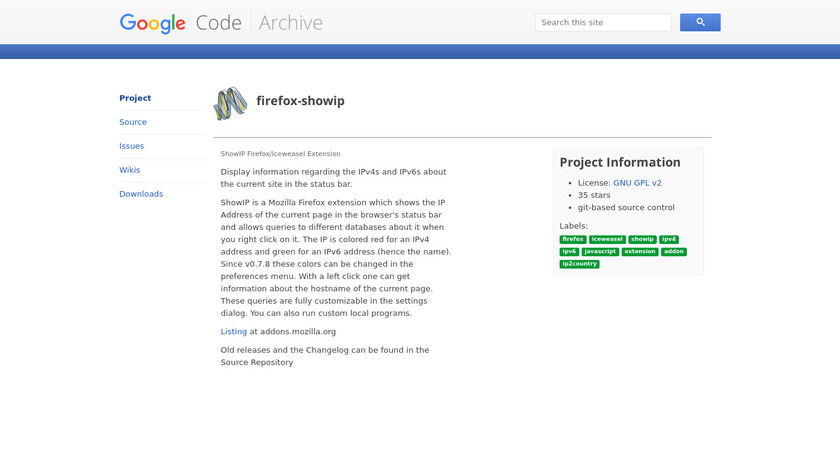
Task: Click the Google logo in header
Action: pyautogui.click(x=153, y=23)
